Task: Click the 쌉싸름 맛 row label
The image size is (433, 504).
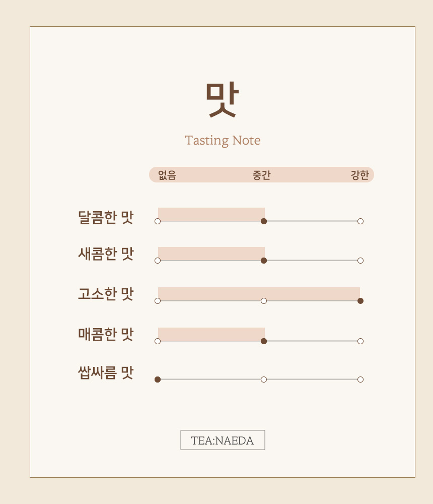Action: [106, 373]
